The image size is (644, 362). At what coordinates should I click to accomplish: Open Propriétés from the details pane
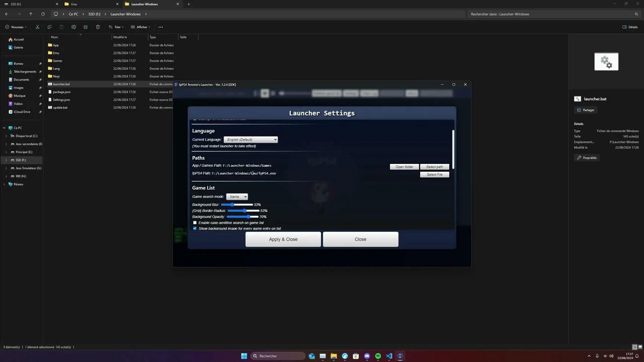587,157
